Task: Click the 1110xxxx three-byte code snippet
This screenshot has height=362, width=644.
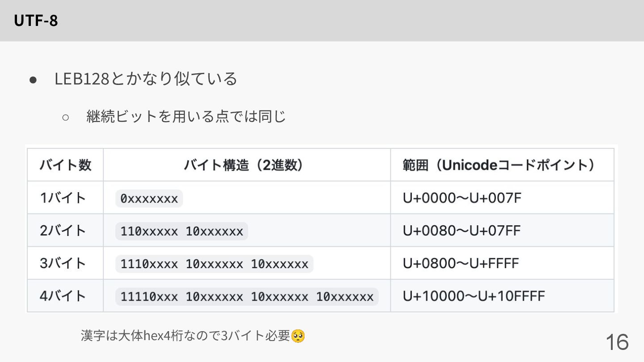Action: point(214,264)
